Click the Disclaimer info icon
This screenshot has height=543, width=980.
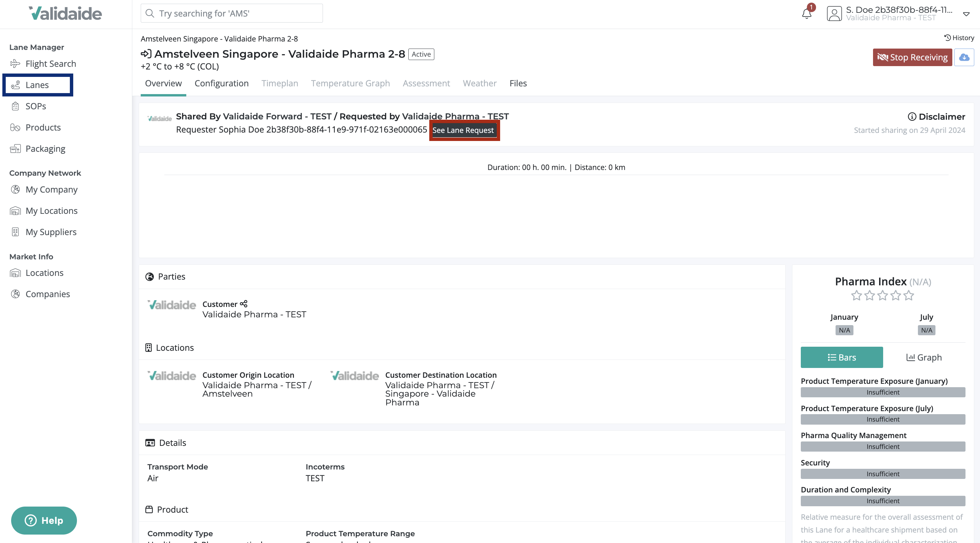coord(912,117)
